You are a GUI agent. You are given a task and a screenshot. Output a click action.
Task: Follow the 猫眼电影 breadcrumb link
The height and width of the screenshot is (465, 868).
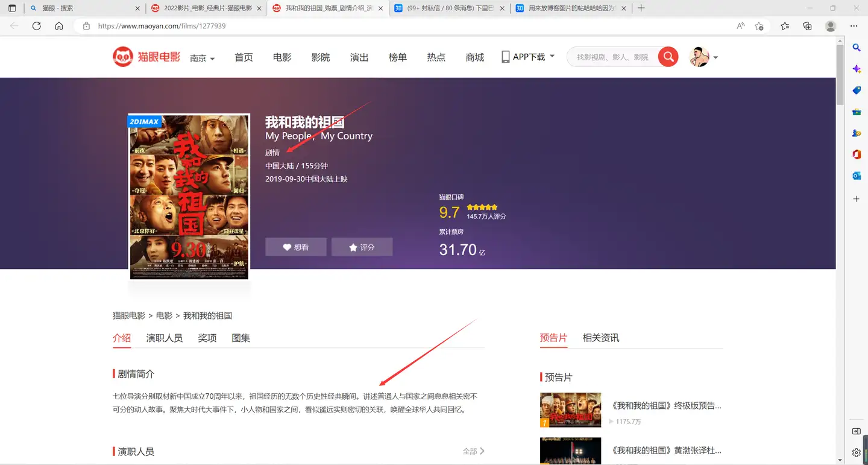tap(129, 315)
